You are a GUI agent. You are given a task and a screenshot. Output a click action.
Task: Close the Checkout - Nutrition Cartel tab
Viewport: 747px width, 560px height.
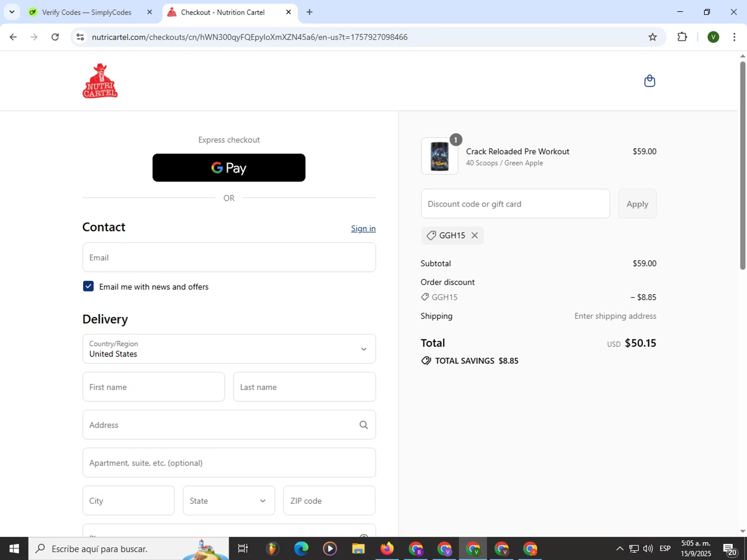point(288,12)
